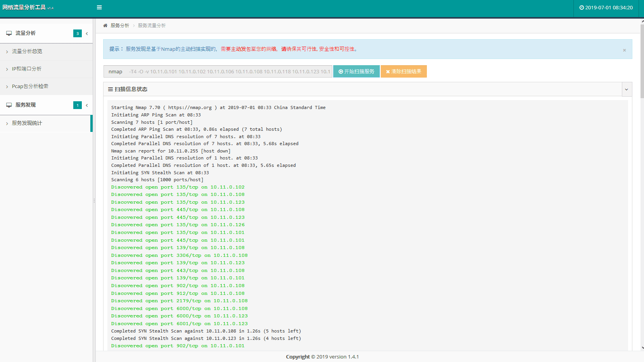
Task: Click monitor icon next to 服务发现
Action: coord(9,105)
